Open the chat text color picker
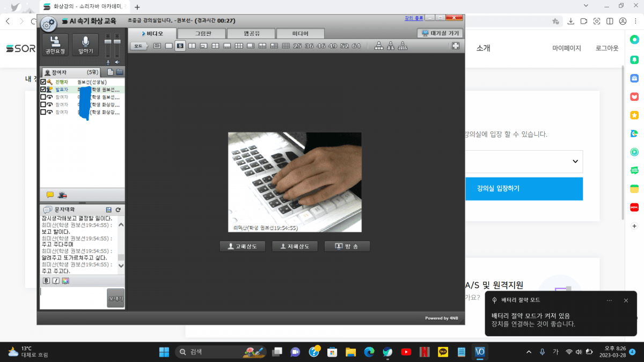Image resolution: width=644 pixels, height=362 pixels. click(x=65, y=280)
